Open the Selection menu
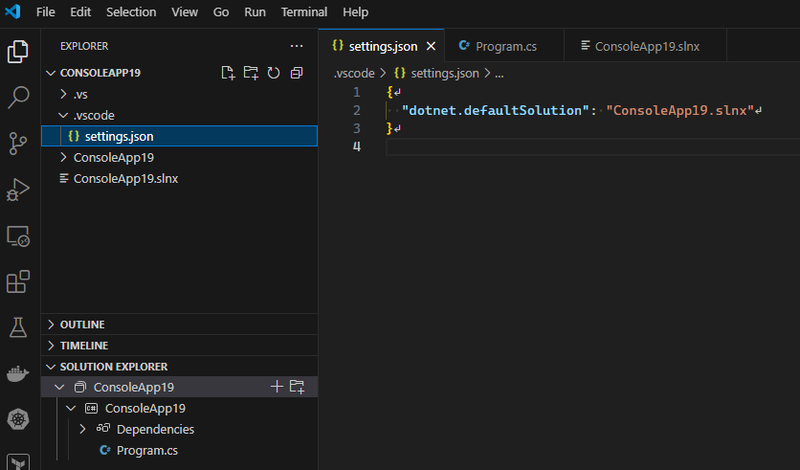This screenshot has width=800, height=470. [x=131, y=12]
